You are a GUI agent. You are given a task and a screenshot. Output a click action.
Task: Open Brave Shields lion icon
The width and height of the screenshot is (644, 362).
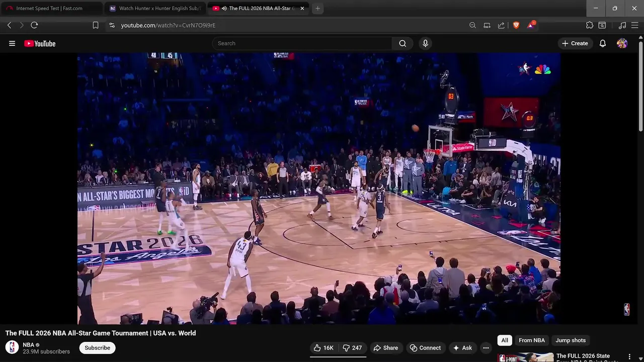point(516,25)
